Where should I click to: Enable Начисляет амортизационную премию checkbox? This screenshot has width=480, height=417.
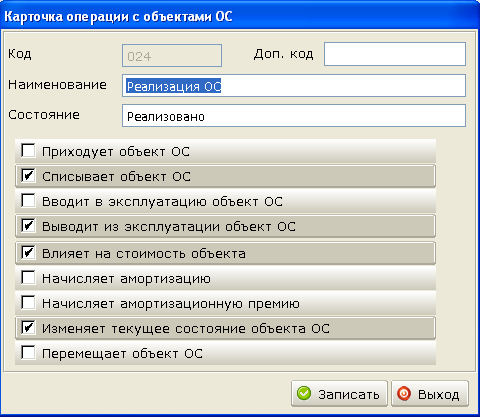click(x=28, y=303)
